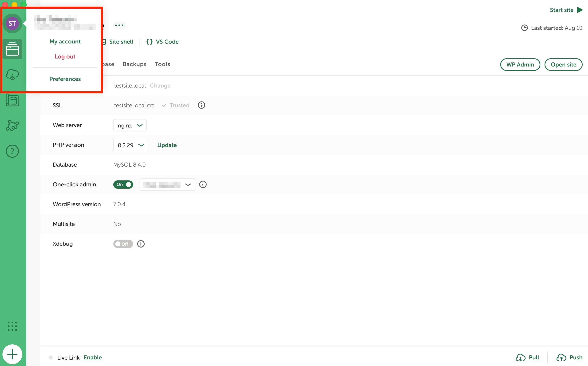Open the nine-dot apps grid icon
588x366 pixels.
point(12,326)
